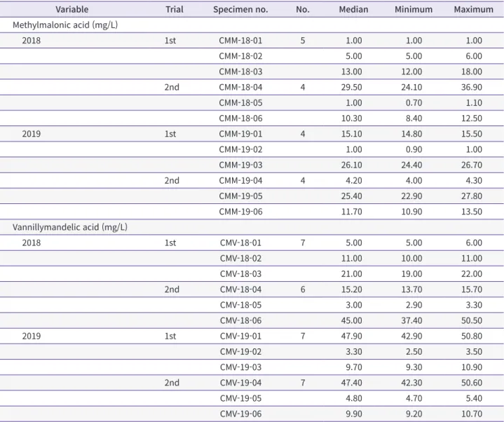
Task: Select median value 15.10 for CMM-19-01
Action: (x=351, y=134)
